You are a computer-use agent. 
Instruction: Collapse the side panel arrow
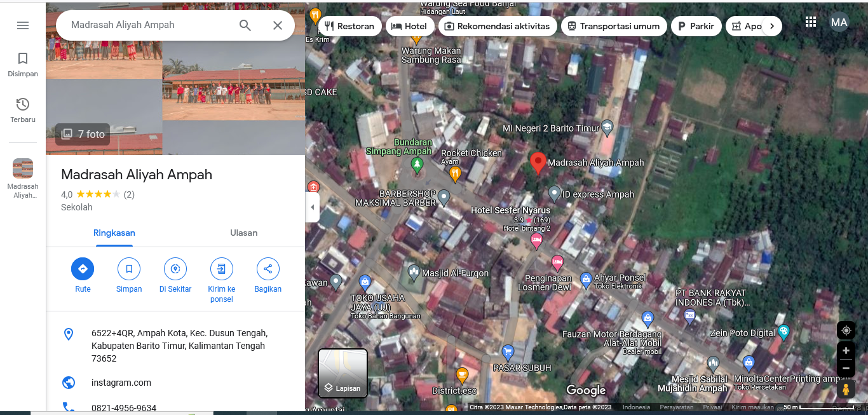pos(312,207)
